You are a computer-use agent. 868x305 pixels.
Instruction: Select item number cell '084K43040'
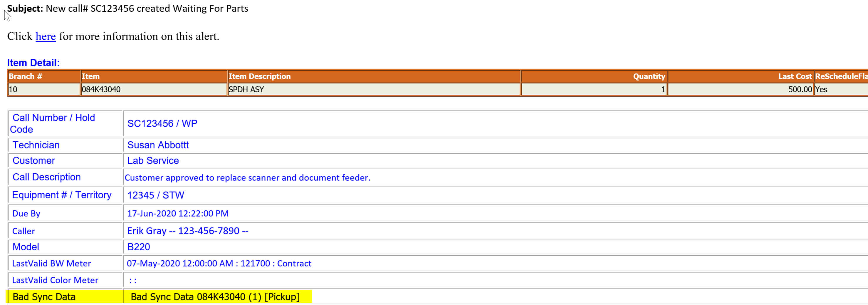[x=154, y=89]
